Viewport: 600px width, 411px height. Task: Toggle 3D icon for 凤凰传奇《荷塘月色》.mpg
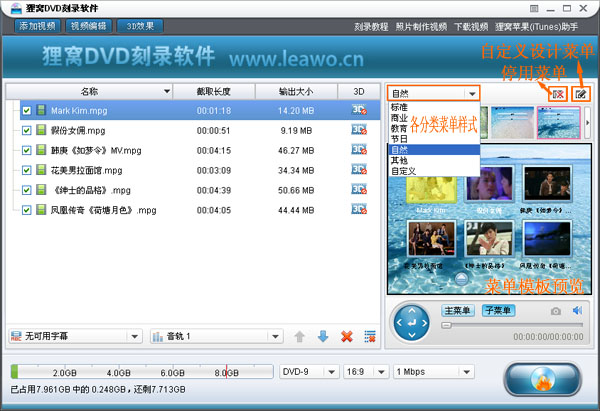click(x=359, y=209)
